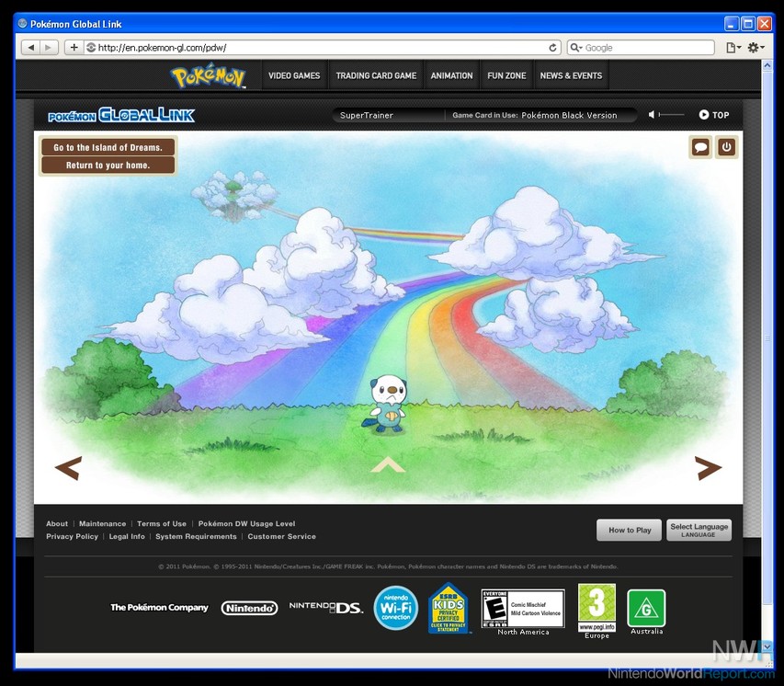
Task: Click the floating island in the sky
Action: 234,196
